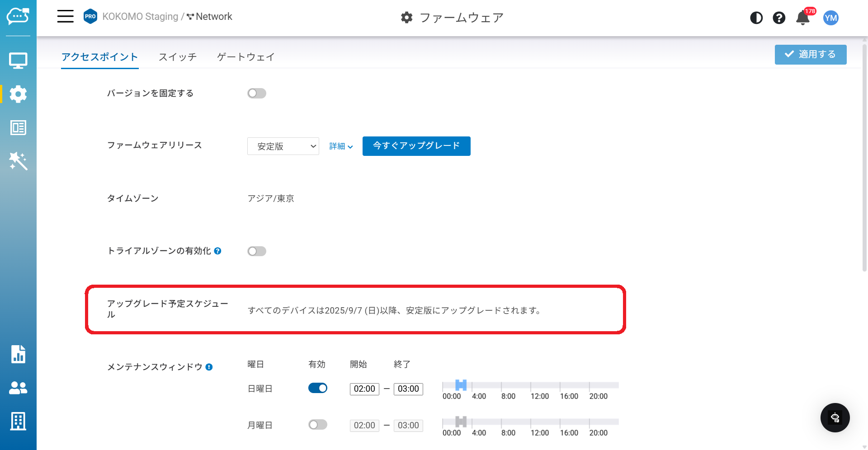Click the 適用する apply button
The width and height of the screenshot is (868, 450).
[811, 55]
